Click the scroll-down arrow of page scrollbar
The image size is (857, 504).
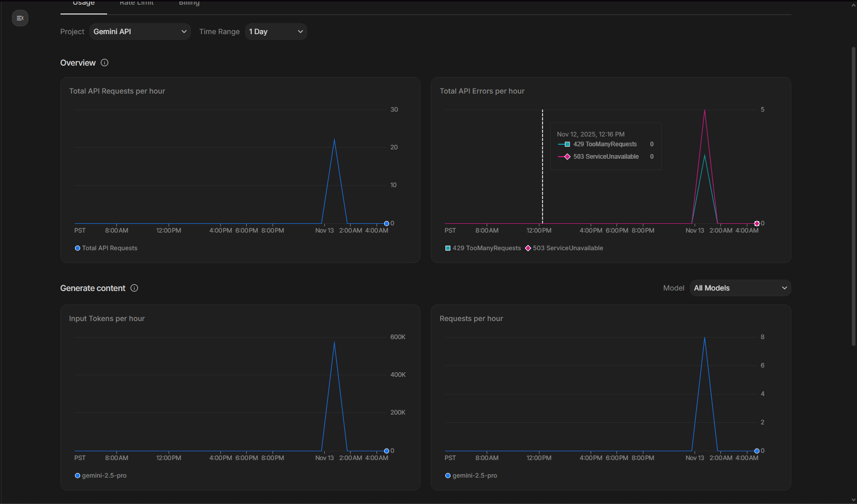(853, 500)
